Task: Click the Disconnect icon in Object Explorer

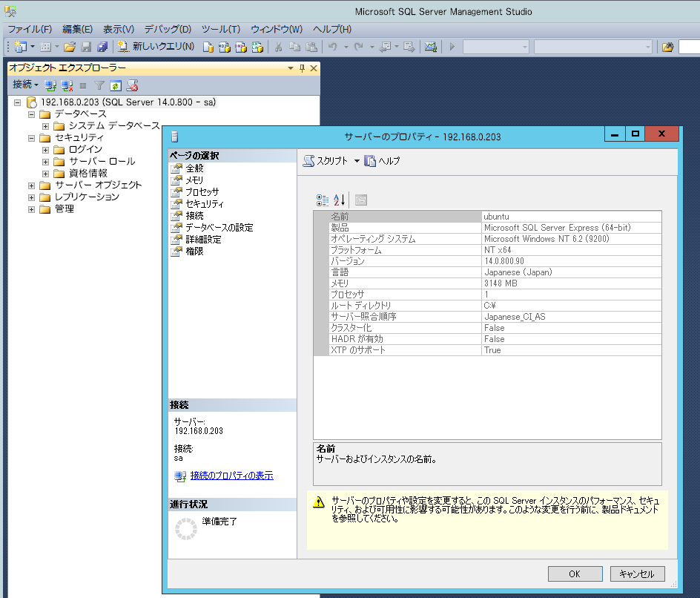Action: 67,85
